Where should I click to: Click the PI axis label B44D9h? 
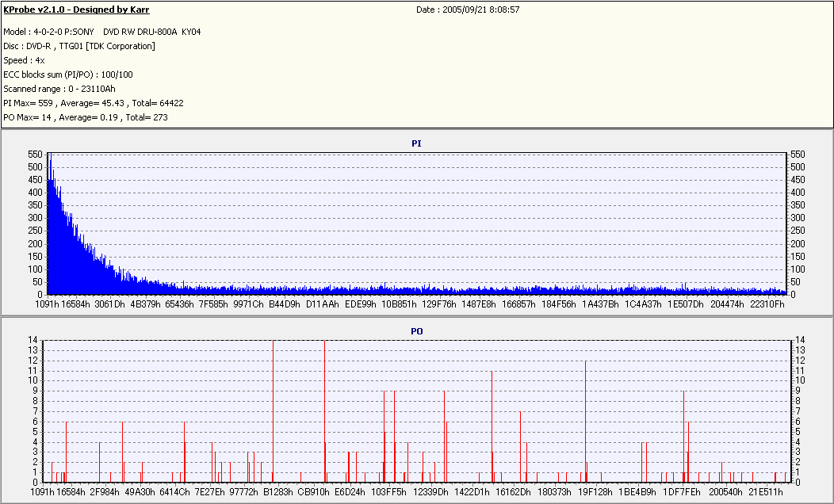[284, 304]
